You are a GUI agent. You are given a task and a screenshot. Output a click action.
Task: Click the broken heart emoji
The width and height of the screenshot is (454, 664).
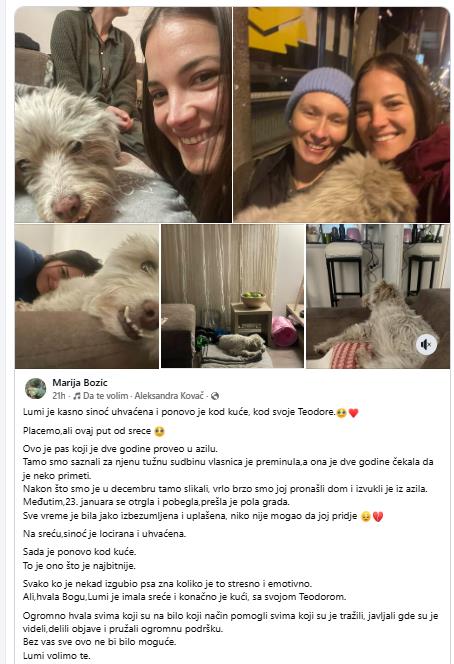[x=378, y=517]
